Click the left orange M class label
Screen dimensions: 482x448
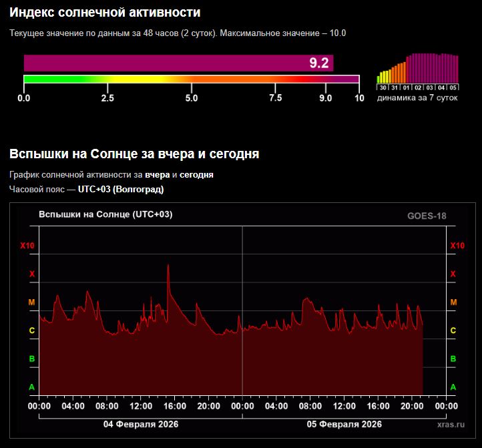point(31,302)
